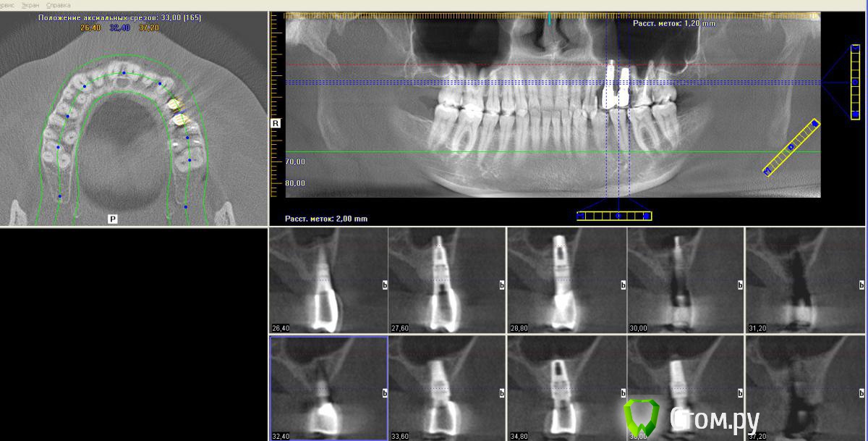Click the green horizontal line on panoramic

506,152
